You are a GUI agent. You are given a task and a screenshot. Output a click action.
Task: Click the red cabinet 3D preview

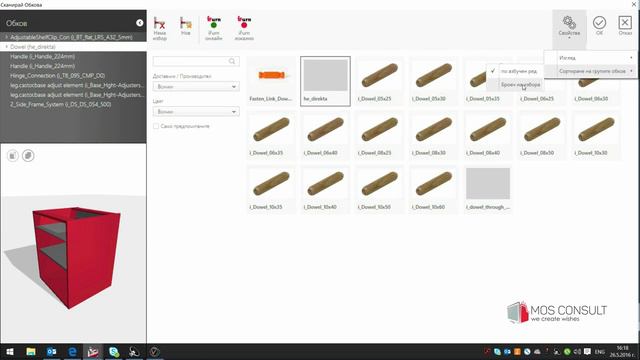pos(76,257)
